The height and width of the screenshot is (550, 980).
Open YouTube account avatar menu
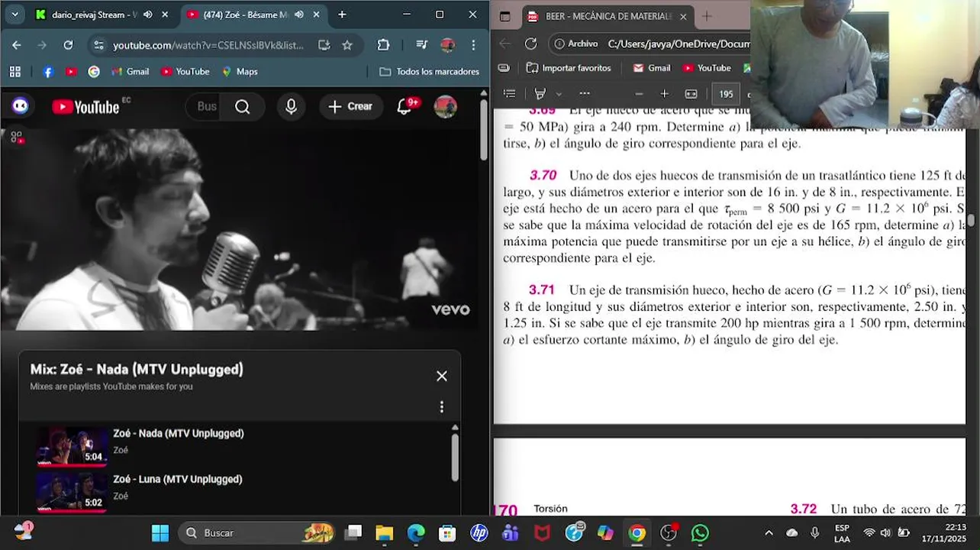[446, 107]
